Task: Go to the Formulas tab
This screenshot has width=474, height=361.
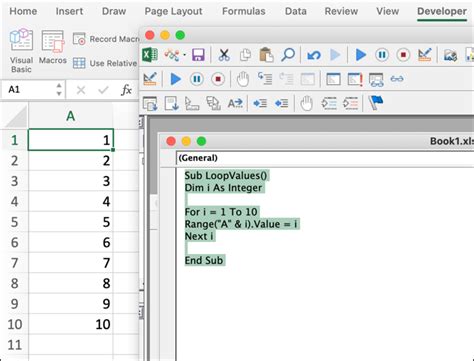Action: tap(244, 11)
